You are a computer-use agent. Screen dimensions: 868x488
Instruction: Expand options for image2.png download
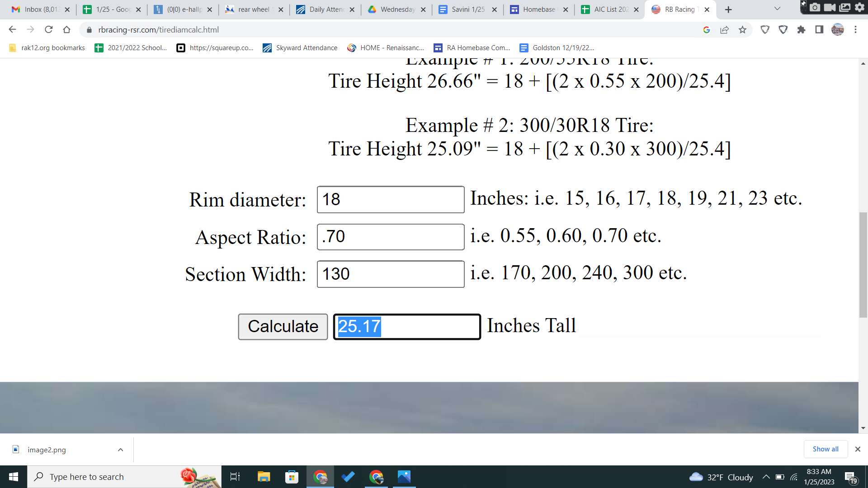[120, 450]
